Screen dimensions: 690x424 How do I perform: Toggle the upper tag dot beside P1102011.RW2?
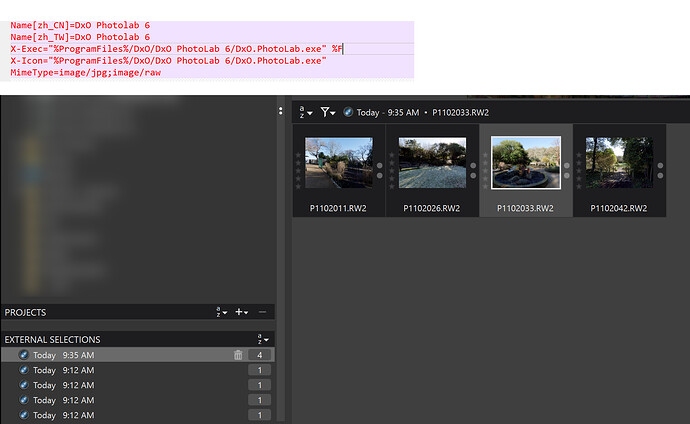(380, 166)
